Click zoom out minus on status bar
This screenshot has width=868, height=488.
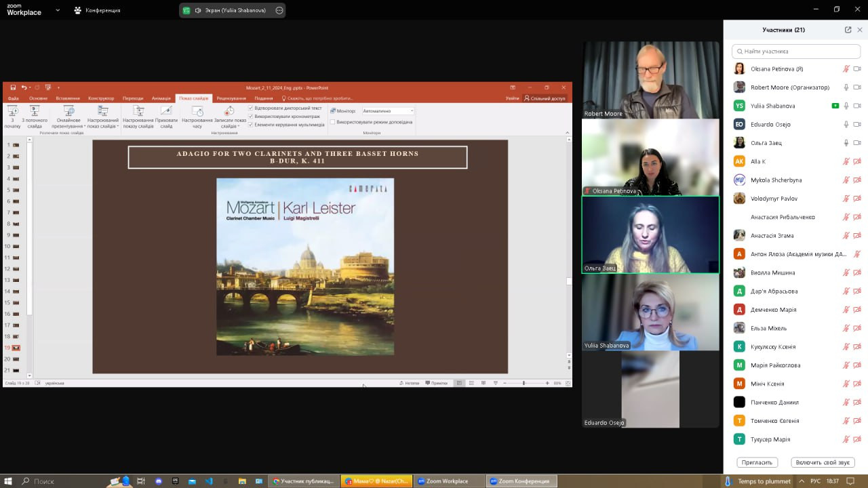505,383
